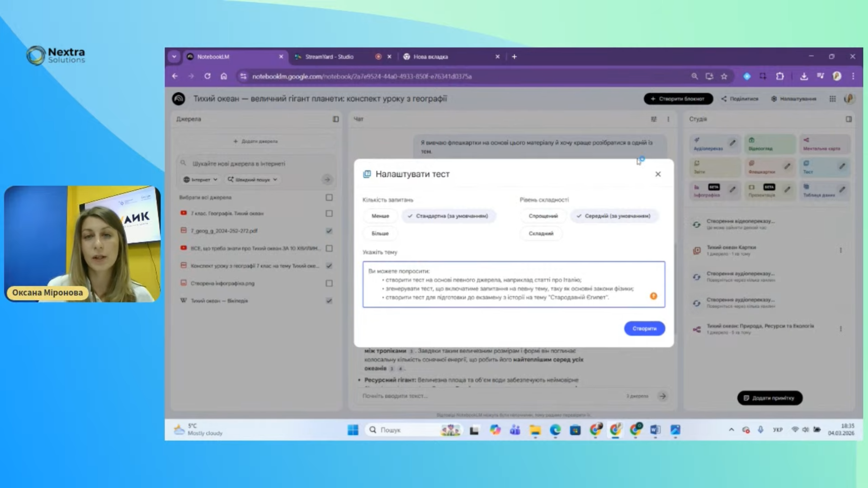Screen dimensions: 868x488
Task: Bookmark page with star icon
Action: pyautogui.click(x=724, y=76)
